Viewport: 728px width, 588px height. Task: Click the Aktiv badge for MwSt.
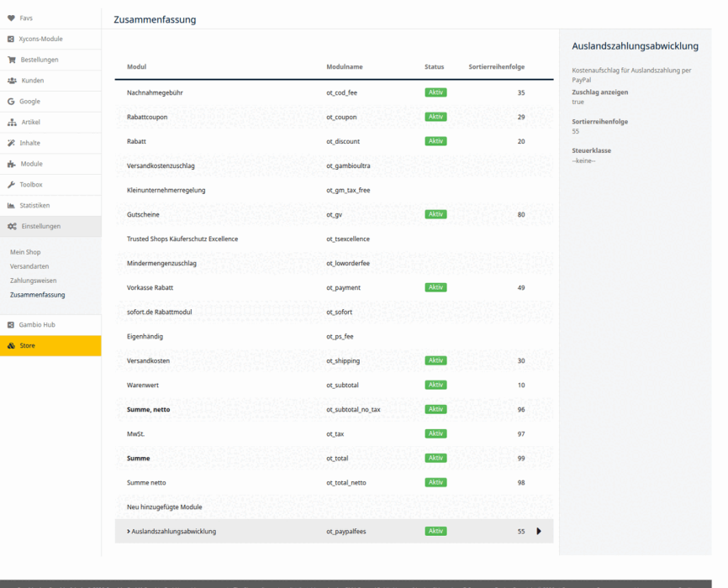tap(435, 433)
